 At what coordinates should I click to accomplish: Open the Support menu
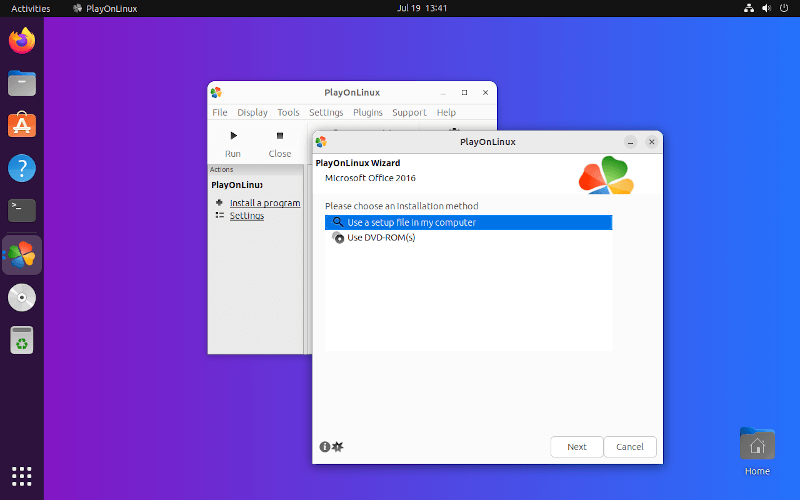(409, 112)
